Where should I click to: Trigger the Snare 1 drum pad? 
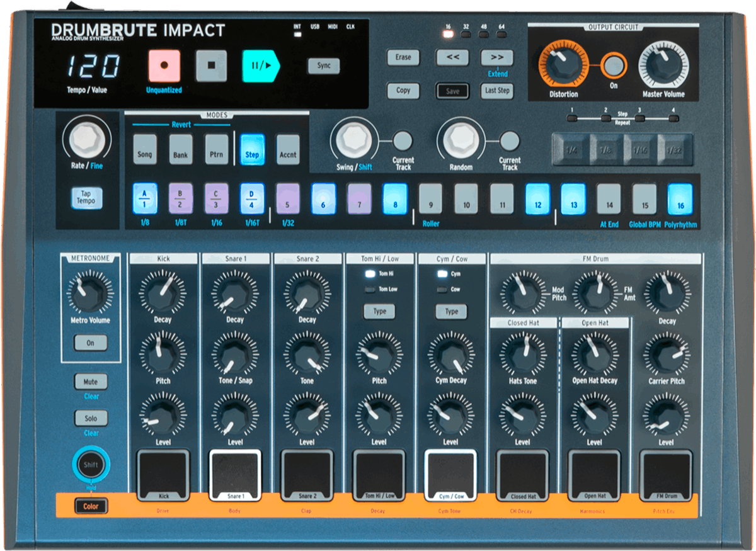[235, 475]
